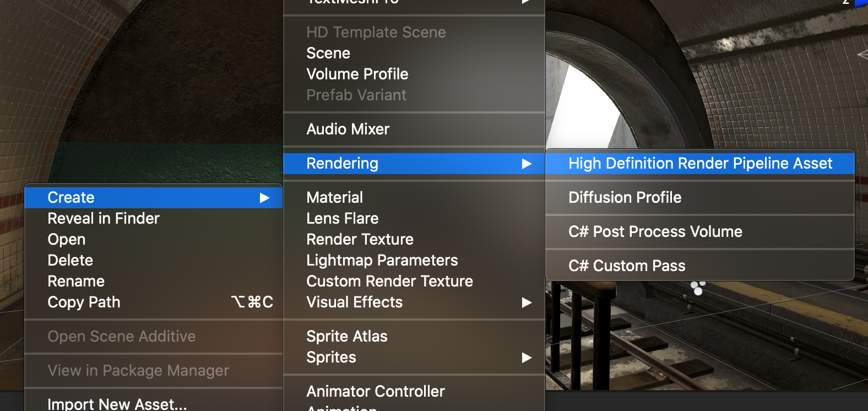Create a new Material asset

(x=334, y=198)
